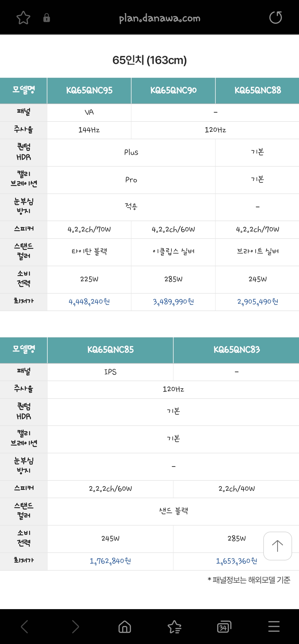
Task: Open the 1,762,840원 lowest price link
Action: 110,561
